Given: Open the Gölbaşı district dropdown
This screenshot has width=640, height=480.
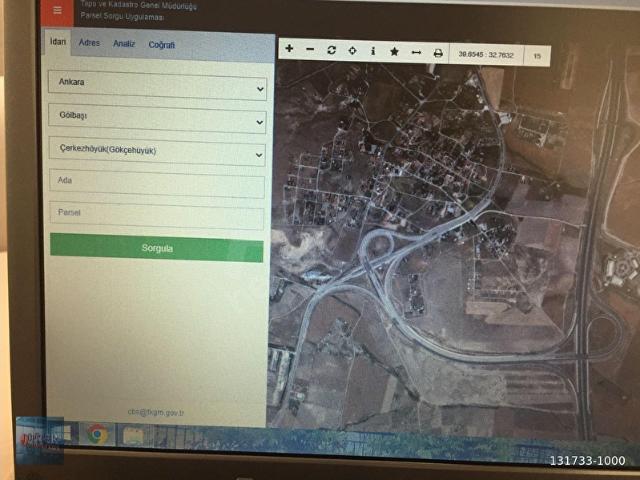Looking at the screenshot, I should (157, 118).
